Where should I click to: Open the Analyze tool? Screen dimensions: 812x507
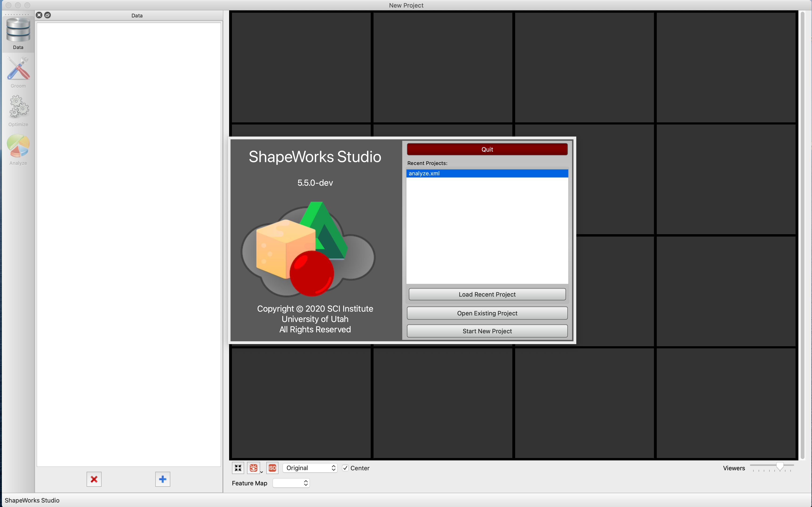pos(18,149)
